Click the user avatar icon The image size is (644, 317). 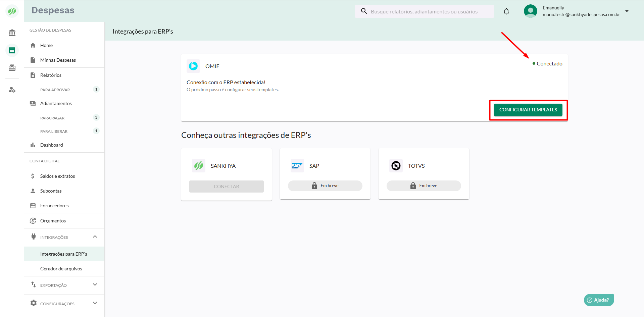point(531,11)
